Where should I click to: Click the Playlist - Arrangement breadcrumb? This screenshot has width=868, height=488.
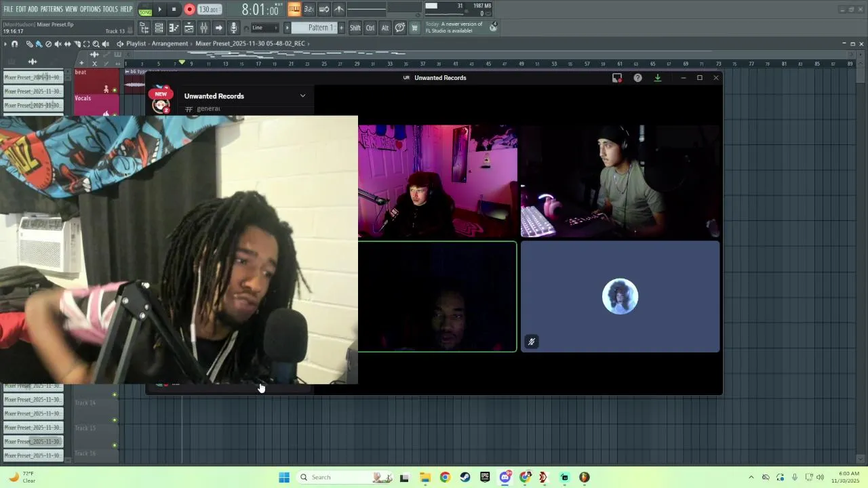click(x=157, y=43)
